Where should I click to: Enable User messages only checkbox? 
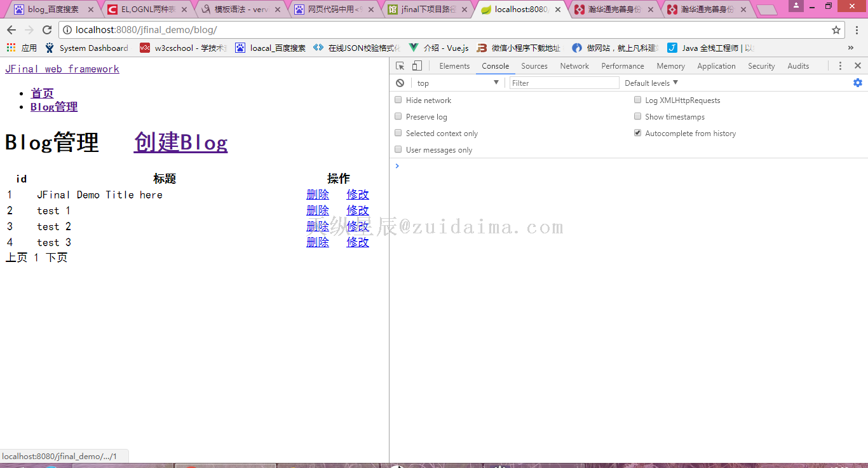[398, 149]
